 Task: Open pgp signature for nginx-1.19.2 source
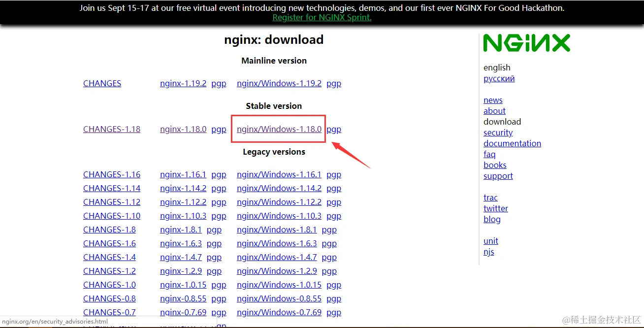click(219, 83)
